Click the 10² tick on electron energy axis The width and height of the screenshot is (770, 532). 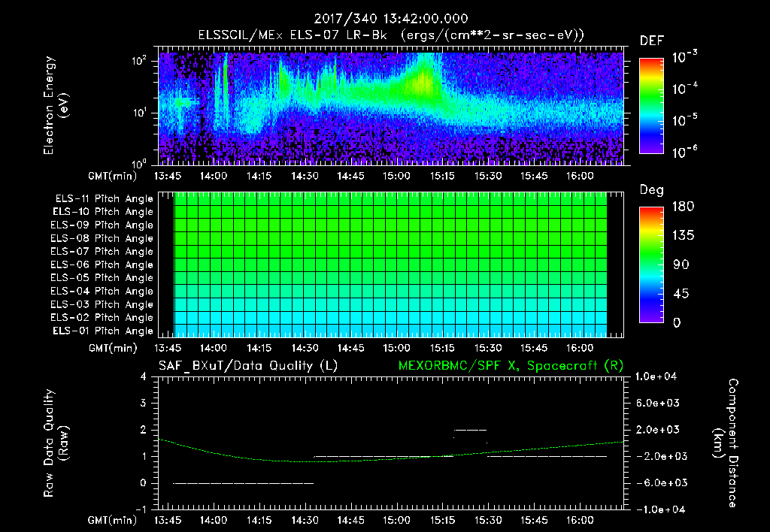pos(140,62)
